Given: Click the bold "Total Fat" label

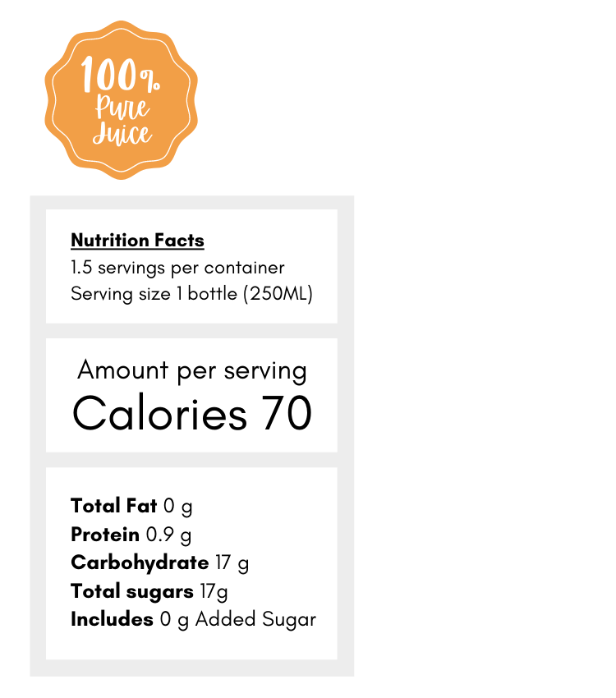Looking at the screenshot, I should tap(113, 506).
